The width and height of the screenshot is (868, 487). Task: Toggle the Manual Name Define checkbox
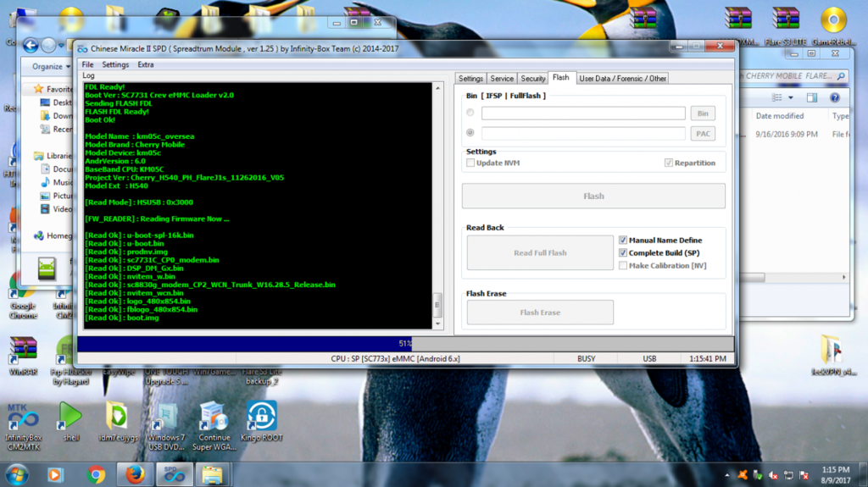[x=623, y=241]
